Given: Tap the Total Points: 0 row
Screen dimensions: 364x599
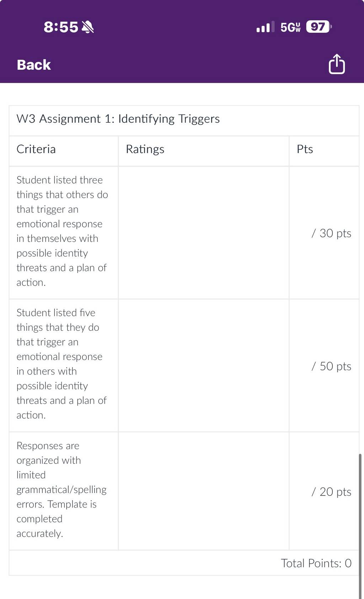Looking at the screenshot, I should (x=184, y=563).
